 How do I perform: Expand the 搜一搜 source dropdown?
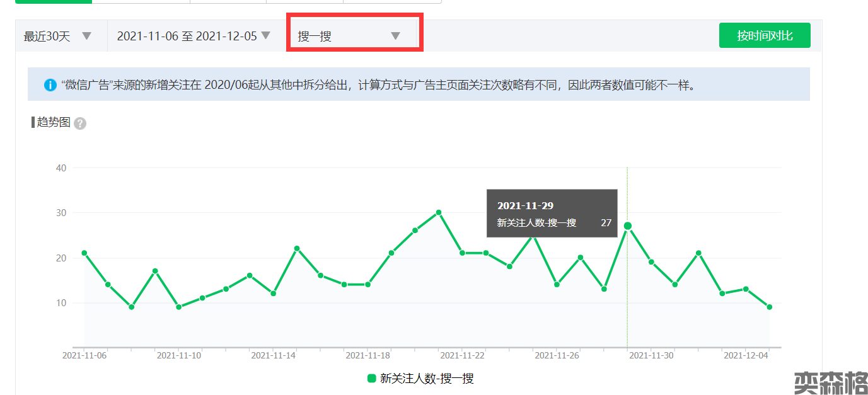point(349,37)
